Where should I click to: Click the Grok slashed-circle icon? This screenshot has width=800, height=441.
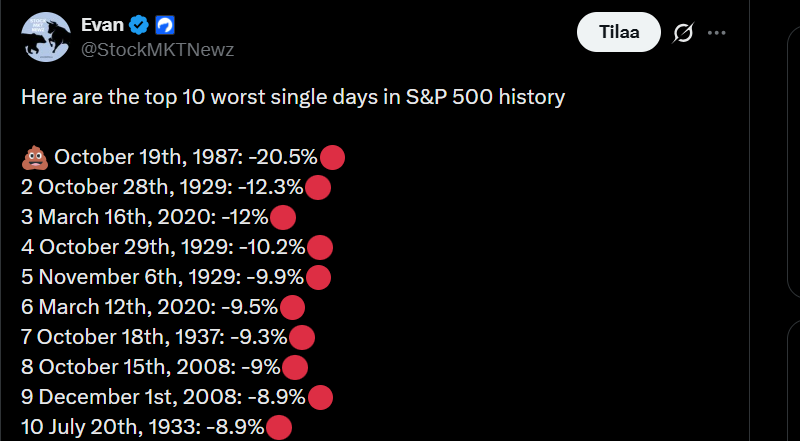coord(684,33)
